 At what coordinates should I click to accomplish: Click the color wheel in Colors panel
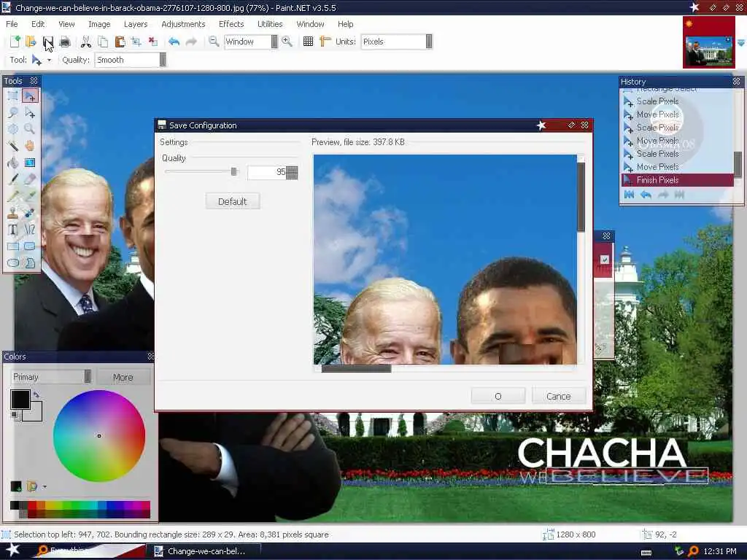99,436
